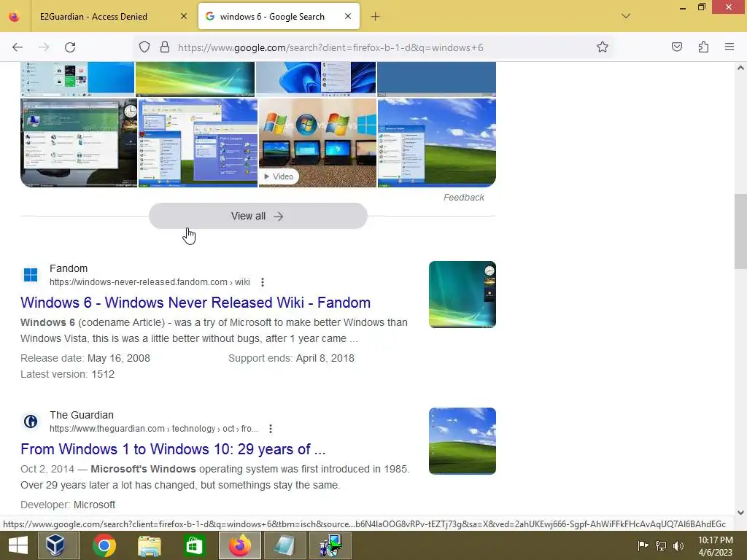Open the Pocket save icon
The height and width of the screenshot is (560, 747).
point(676,47)
